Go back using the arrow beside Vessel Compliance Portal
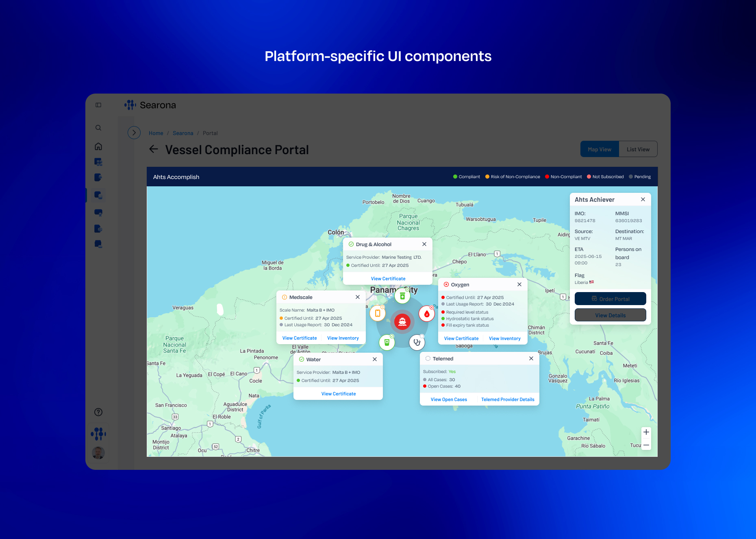 pyautogui.click(x=154, y=149)
